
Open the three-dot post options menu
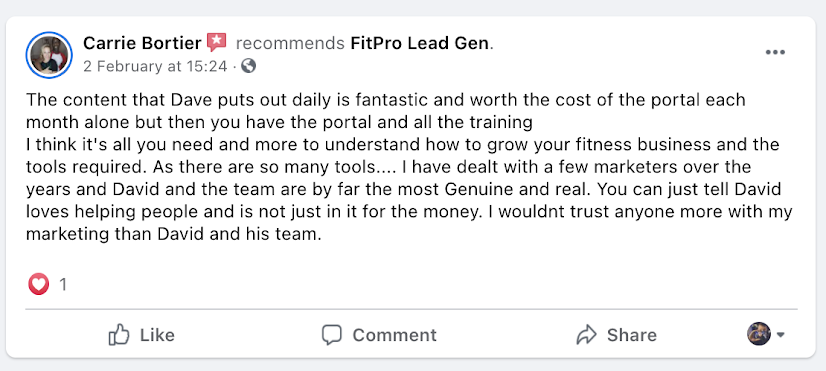775,52
